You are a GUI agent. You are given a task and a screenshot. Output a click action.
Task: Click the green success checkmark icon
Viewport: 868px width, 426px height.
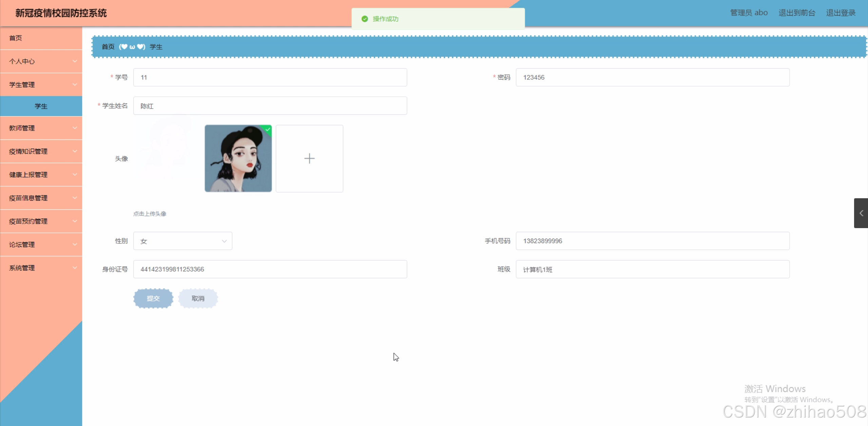[x=365, y=19]
